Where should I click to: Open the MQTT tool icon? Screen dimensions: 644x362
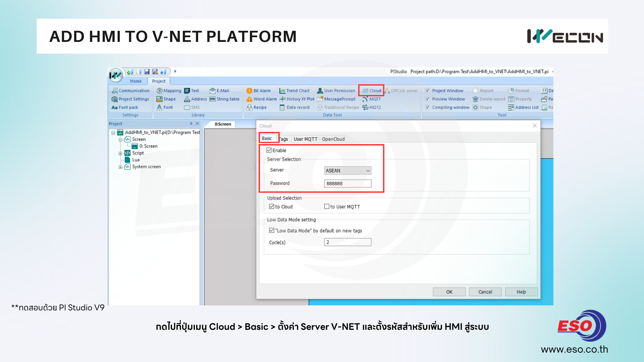point(365,99)
